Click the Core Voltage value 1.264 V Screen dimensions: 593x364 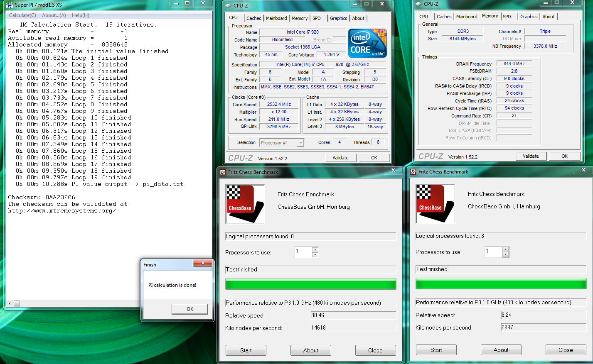point(332,54)
